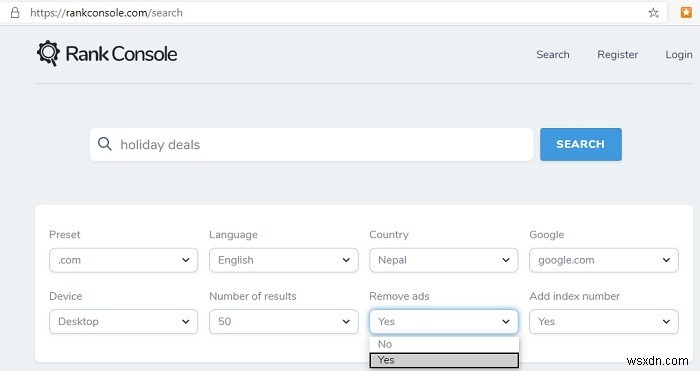Open the Language dropdown showing English
Screen dimensions: 700x371
(283, 260)
